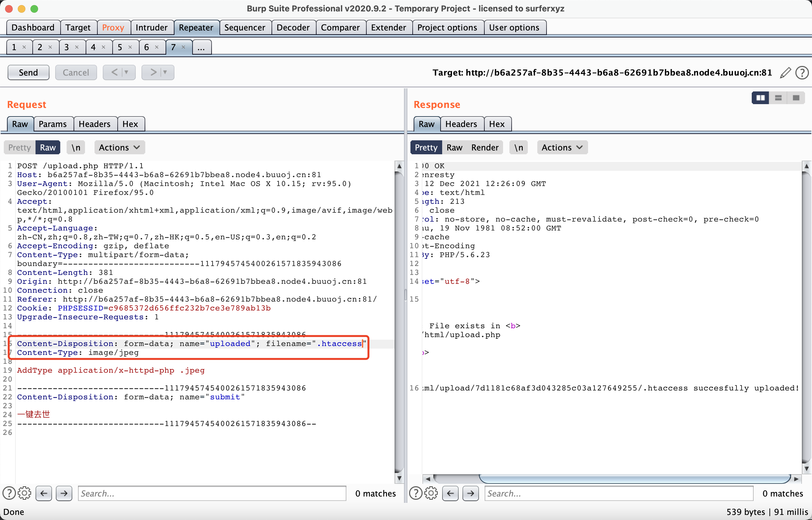812x520 pixels.
Task: Select top-bottom stacked layout icon
Action: pos(778,98)
